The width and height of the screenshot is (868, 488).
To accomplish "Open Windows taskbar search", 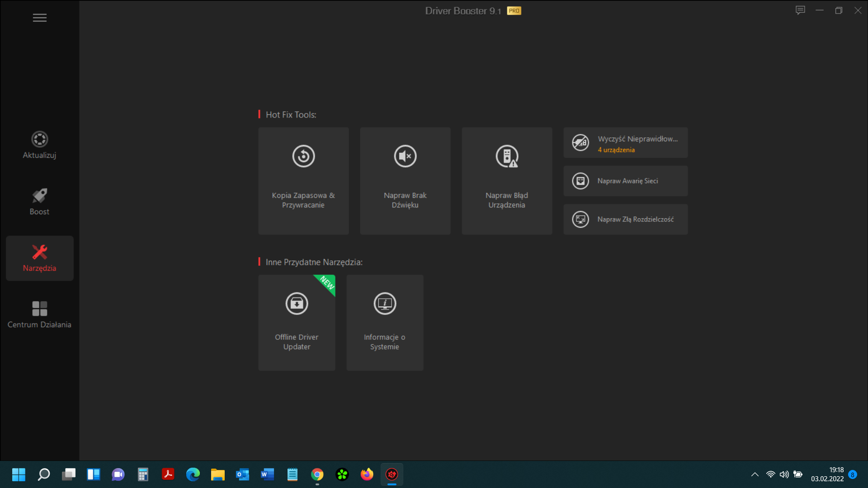I will tap(44, 474).
